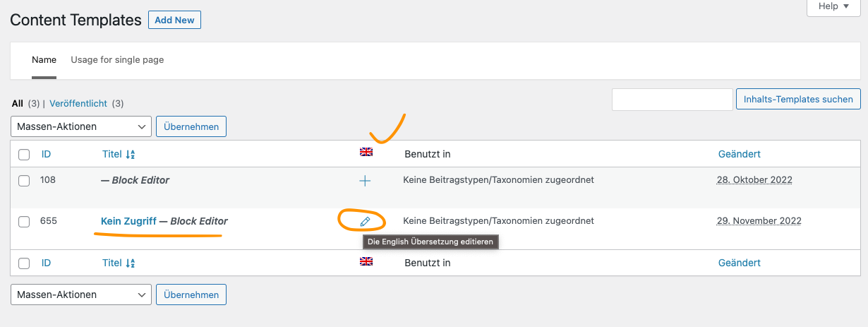Screen dimensions: 868x327
Task: Edit English translation pencil icon for Kein Zugriff
Action: coord(365,221)
